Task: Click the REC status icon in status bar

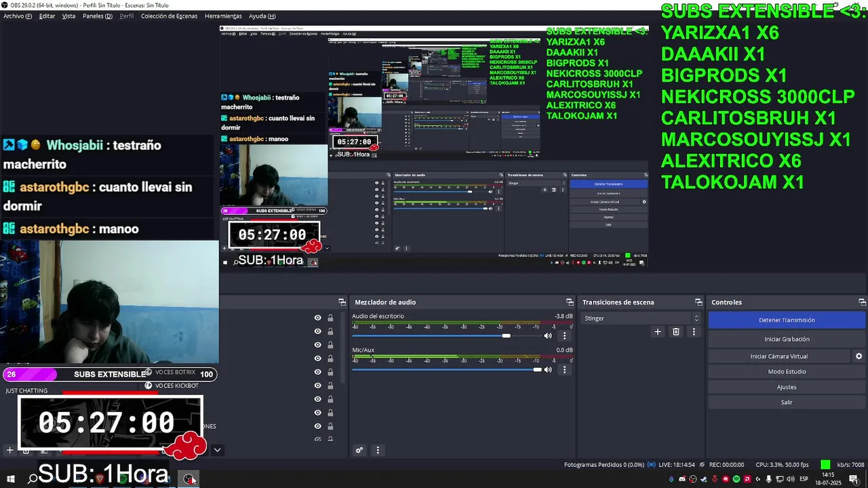Action: pos(702,465)
